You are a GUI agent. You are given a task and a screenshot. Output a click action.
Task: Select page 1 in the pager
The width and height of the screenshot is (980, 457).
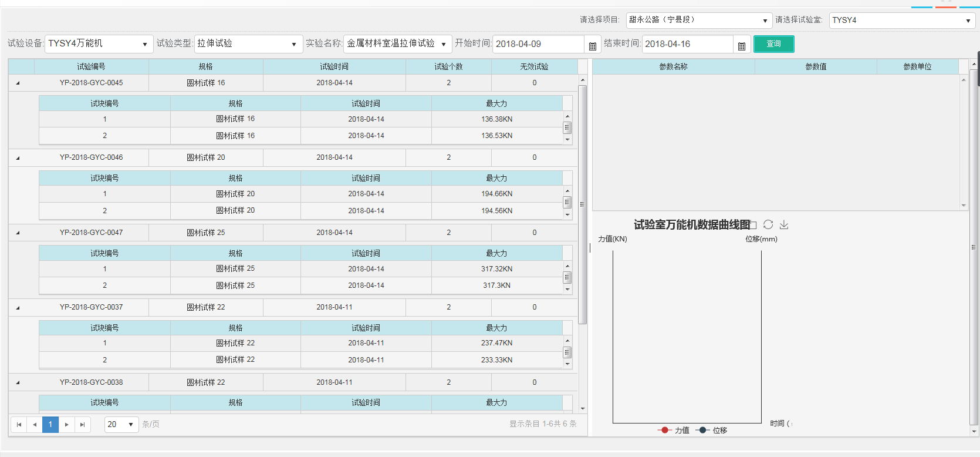coord(50,424)
